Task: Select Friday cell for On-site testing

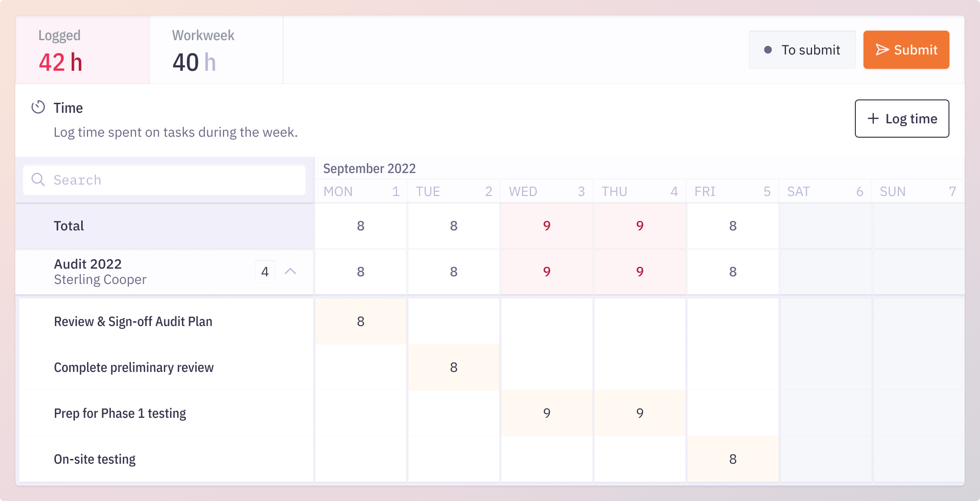Action: 733,459
